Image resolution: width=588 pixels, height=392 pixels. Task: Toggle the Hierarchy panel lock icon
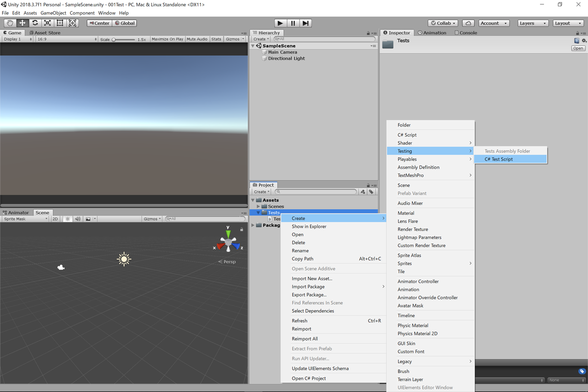point(368,33)
